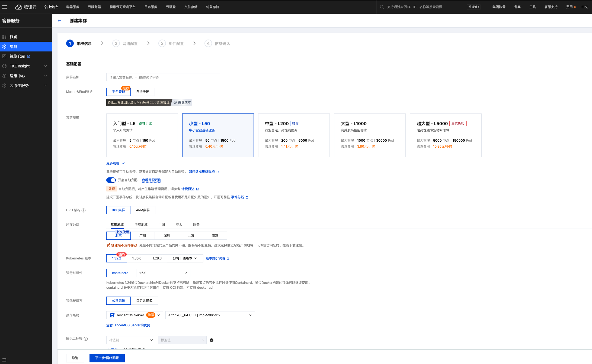The height and width of the screenshot is (364, 592).
Task: Click the hamburger menu icon top-left
Action: click(4, 7)
